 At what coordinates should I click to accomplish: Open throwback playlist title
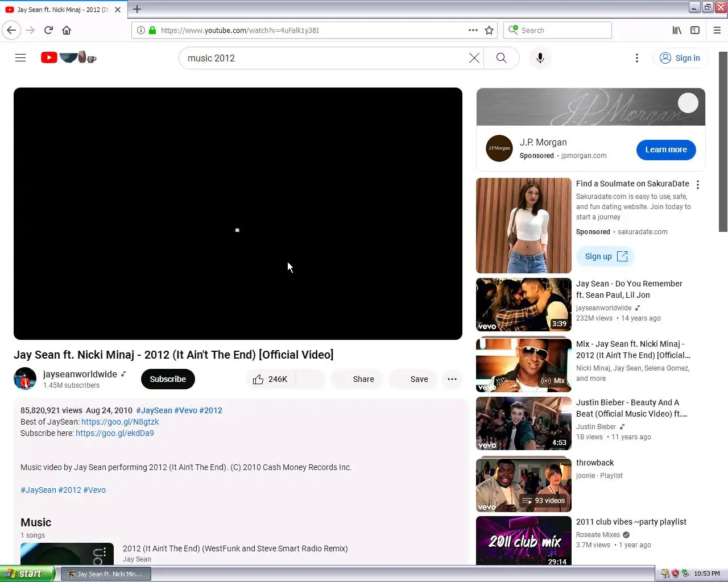point(595,463)
